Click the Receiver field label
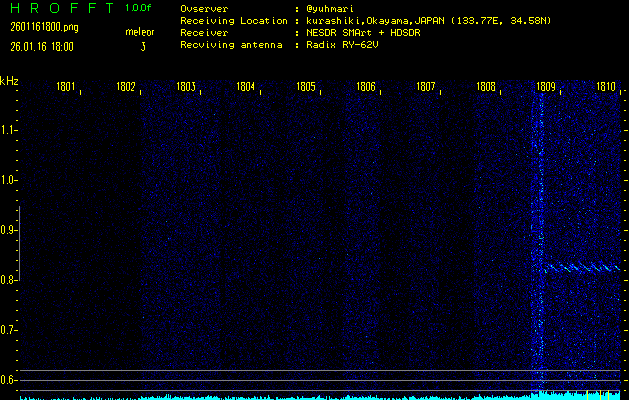Screen dimensions: 629x400 tap(204, 33)
